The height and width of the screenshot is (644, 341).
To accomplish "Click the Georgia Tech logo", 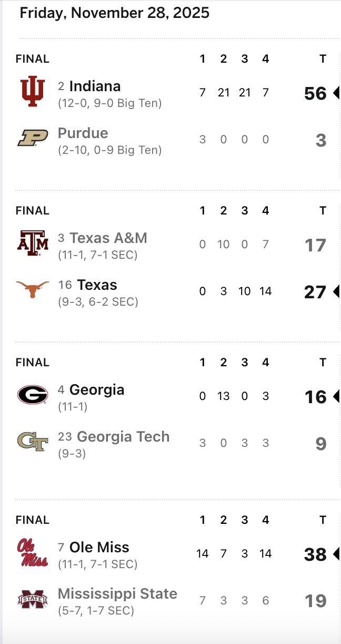I will click(x=33, y=442).
